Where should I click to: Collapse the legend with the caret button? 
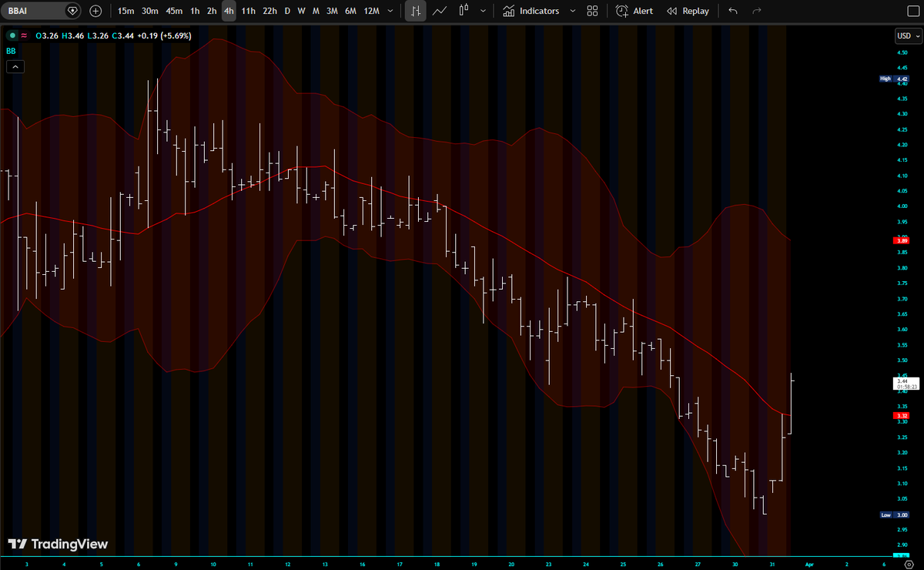[x=15, y=66]
